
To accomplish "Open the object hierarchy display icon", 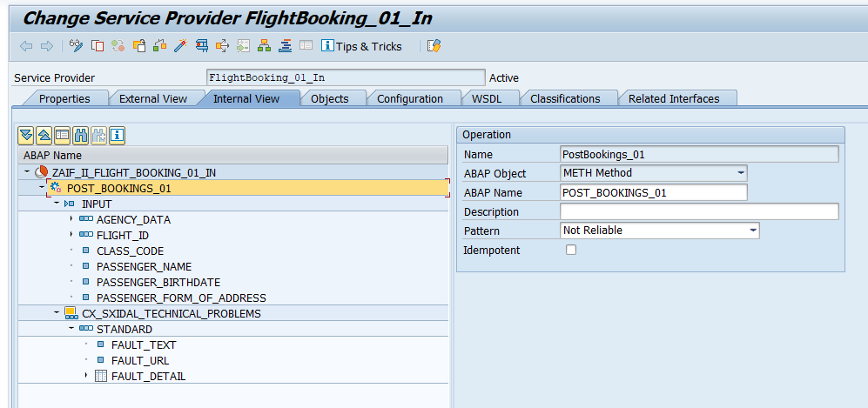I will (264, 46).
